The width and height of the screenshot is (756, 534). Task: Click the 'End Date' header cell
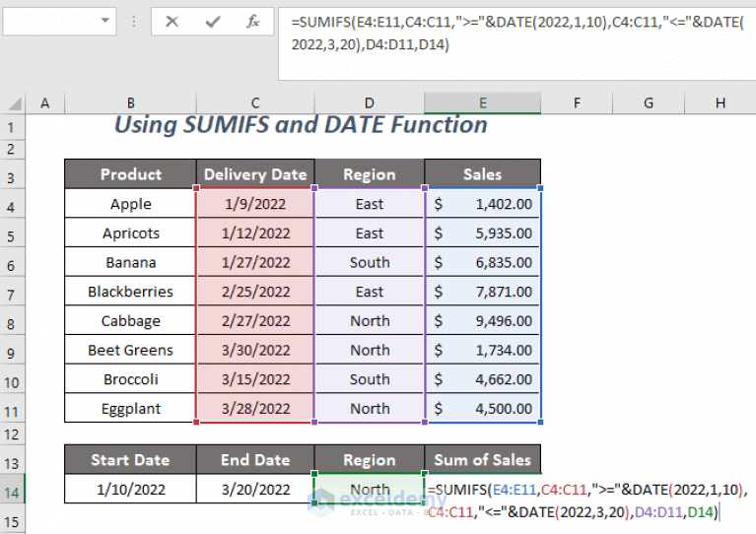click(x=255, y=460)
